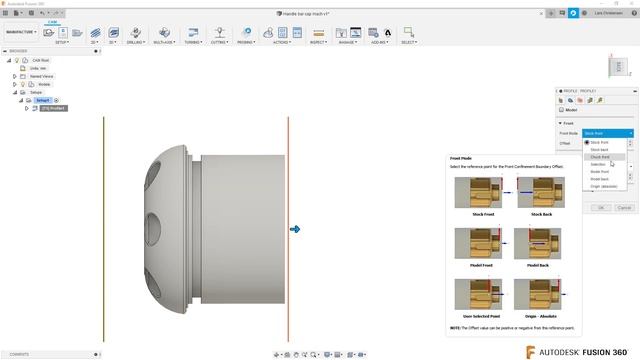The height and width of the screenshot is (360, 640).
Task: Open the Drilling dropdown menu
Action: [136, 42]
